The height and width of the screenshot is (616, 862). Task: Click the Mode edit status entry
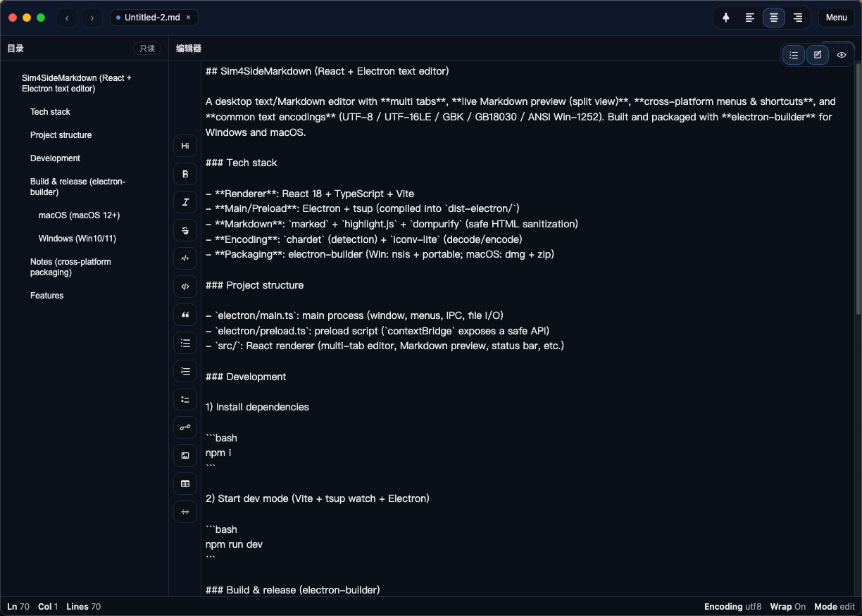(835, 607)
